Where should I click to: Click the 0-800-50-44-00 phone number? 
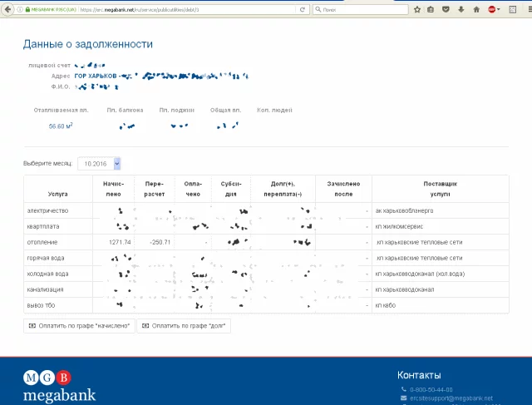pos(431,390)
